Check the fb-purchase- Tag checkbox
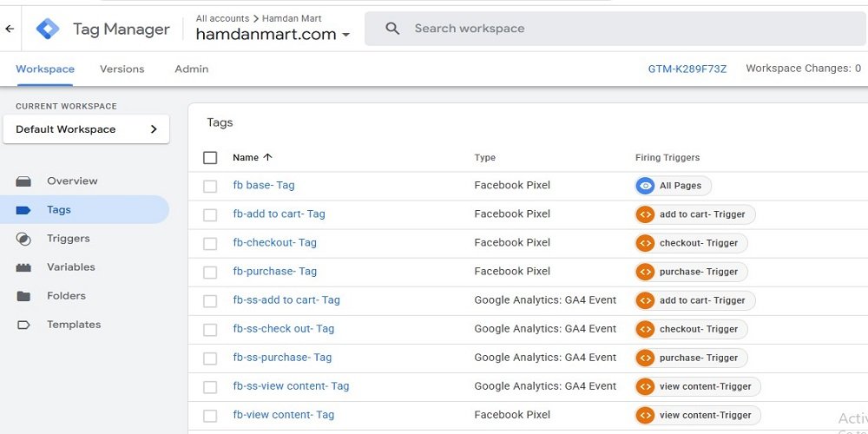The width and height of the screenshot is (868, 434). pyautogui.click(x=210, y=273)
